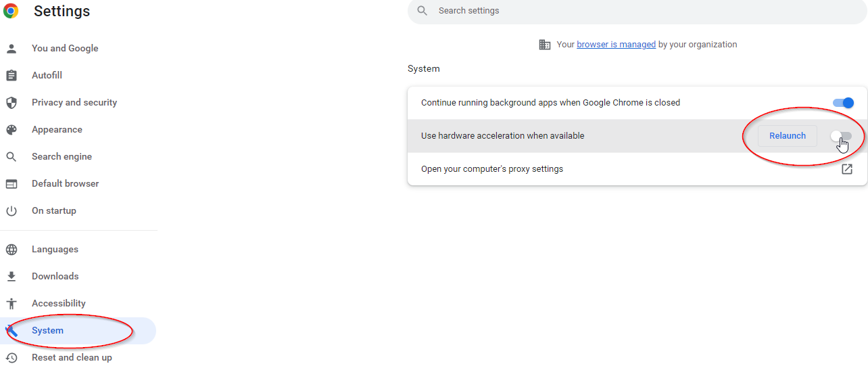Click the Chrome logo beside Settings

[11, 11]
